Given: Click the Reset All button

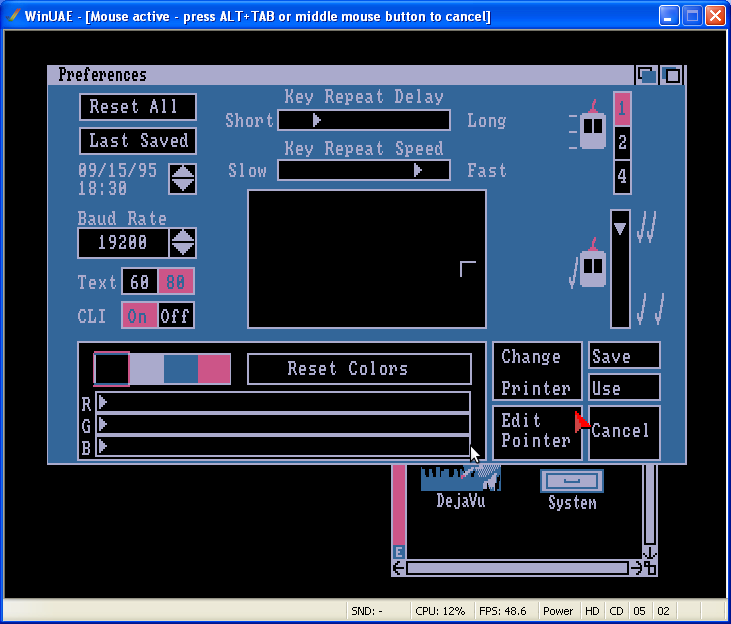Looking at the screenshot, I should (x=138, y=107).
